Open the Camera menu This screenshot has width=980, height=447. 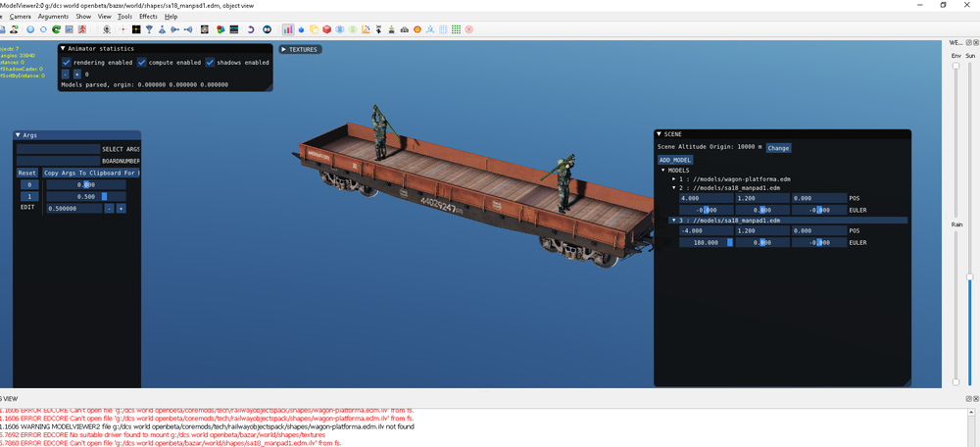click(21, 17)
